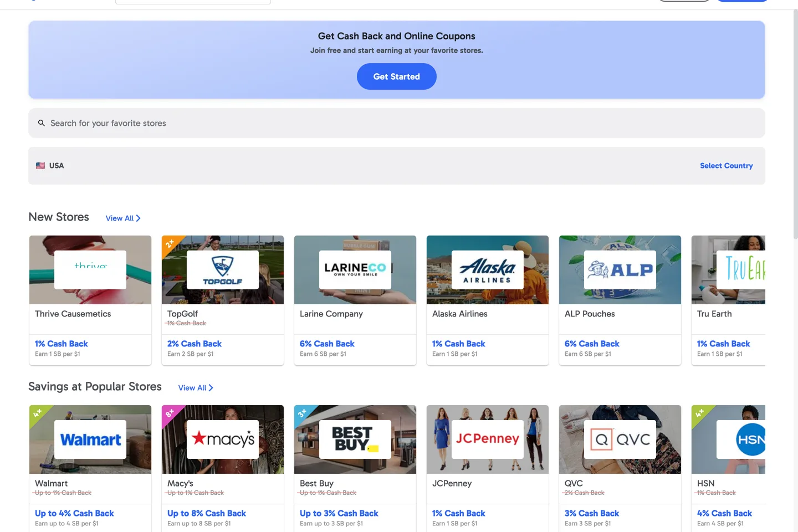This screenshot has height=532, width=798.
Task: Open the TopGolf logo card image
Action: (x=223, y=270)
